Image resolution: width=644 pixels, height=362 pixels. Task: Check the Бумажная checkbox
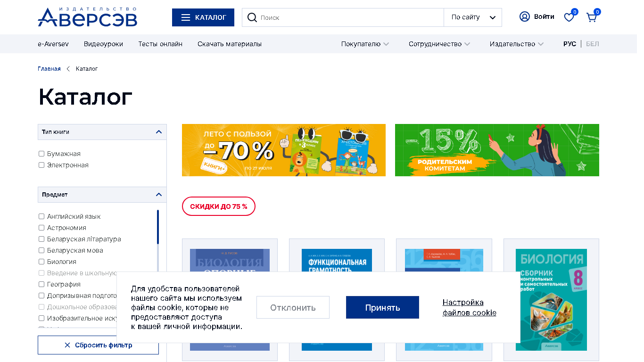pos(41,154)
